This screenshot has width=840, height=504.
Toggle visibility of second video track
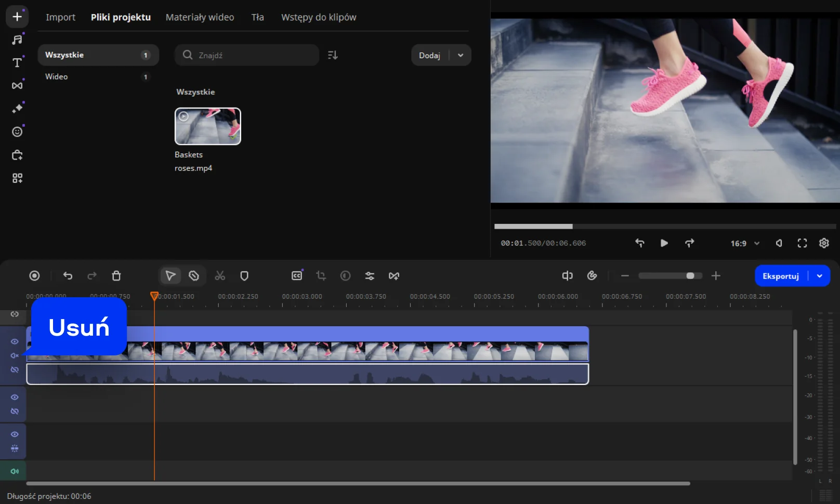pyautogui.click(x=15, y=397)
